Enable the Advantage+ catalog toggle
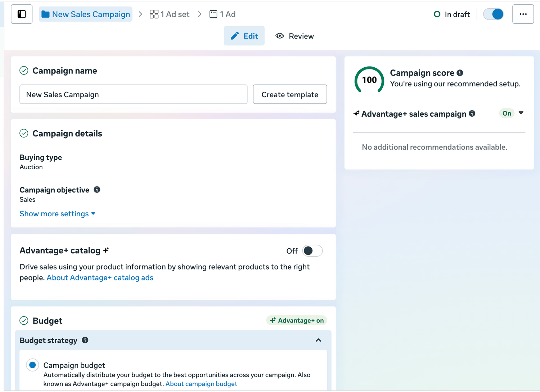 312,251
